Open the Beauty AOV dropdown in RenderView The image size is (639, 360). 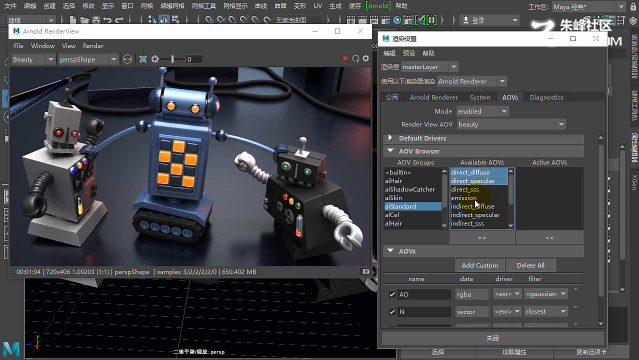[x=33, y=60]
